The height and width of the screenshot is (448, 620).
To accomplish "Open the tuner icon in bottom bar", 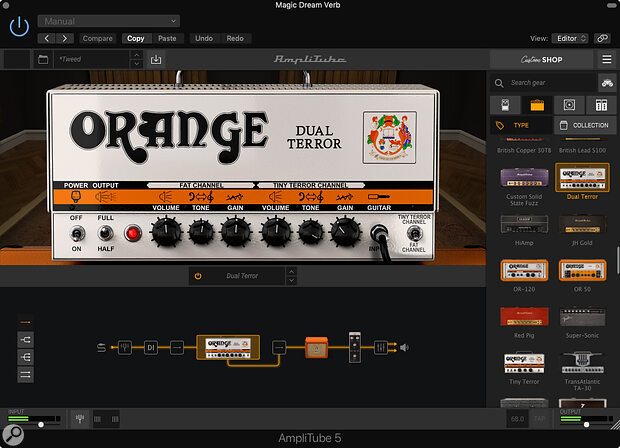I will click(x=80, y=419).
